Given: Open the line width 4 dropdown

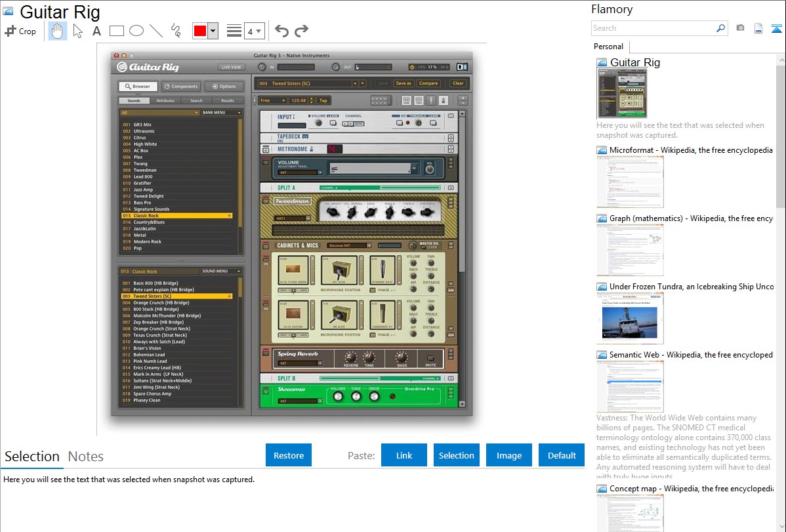Looking at the screenshot, I should (255, 31).
